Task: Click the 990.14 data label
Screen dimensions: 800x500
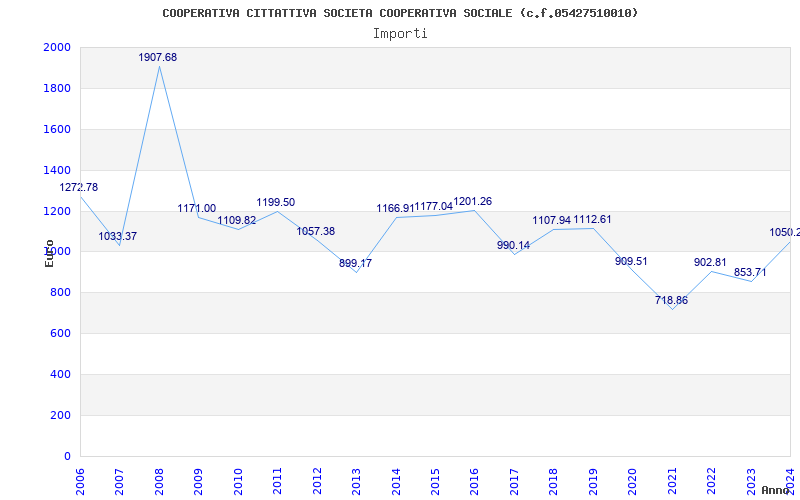Action: 513,245
